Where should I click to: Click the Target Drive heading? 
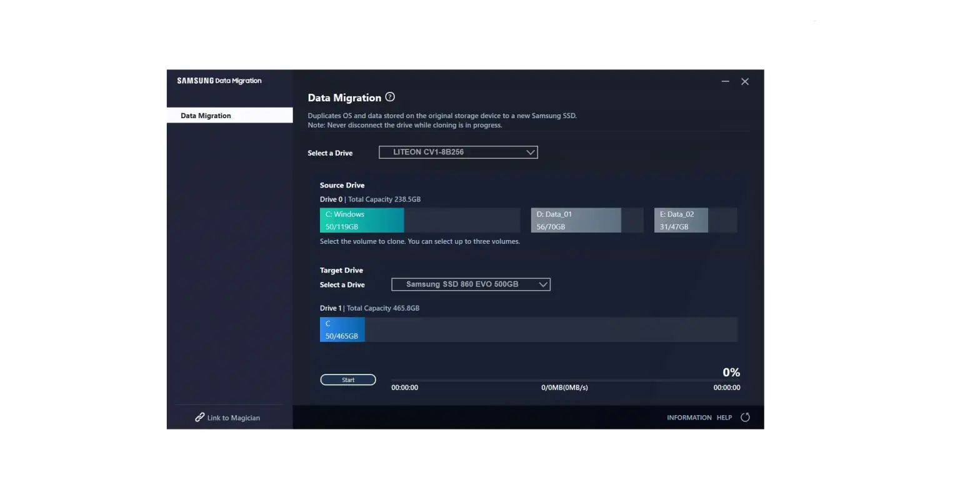[x=341, y=270]
